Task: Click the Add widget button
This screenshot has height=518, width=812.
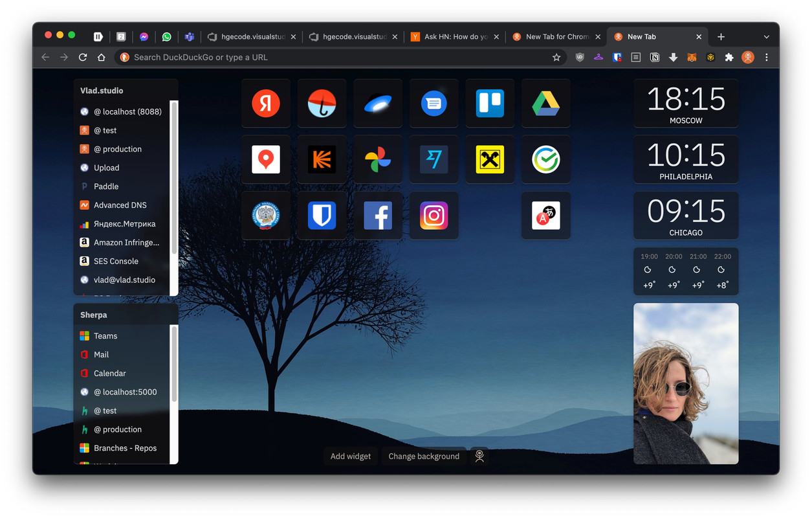Action: click(351, 456)
